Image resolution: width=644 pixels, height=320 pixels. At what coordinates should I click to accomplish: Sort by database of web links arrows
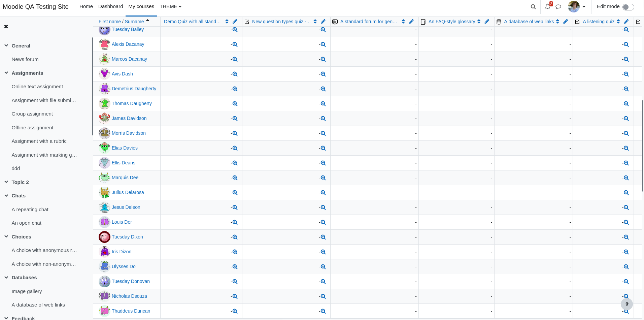(x=557, y=22)
